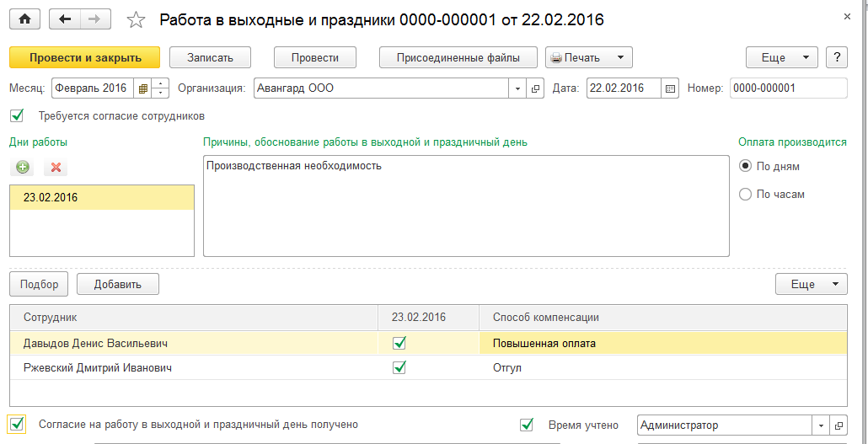The image size is (868, 444).
Task: Navigate forward with the right arrow
Action: click(x=96, y=20)
